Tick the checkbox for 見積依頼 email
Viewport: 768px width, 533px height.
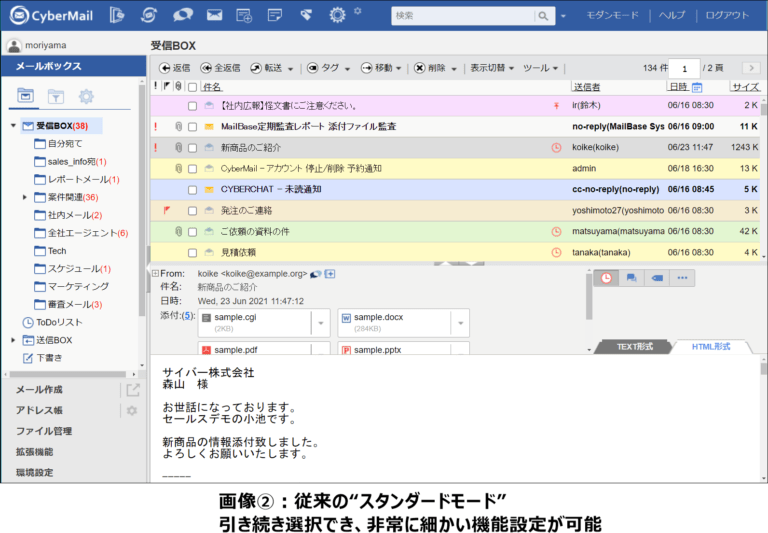click(192, 253)
